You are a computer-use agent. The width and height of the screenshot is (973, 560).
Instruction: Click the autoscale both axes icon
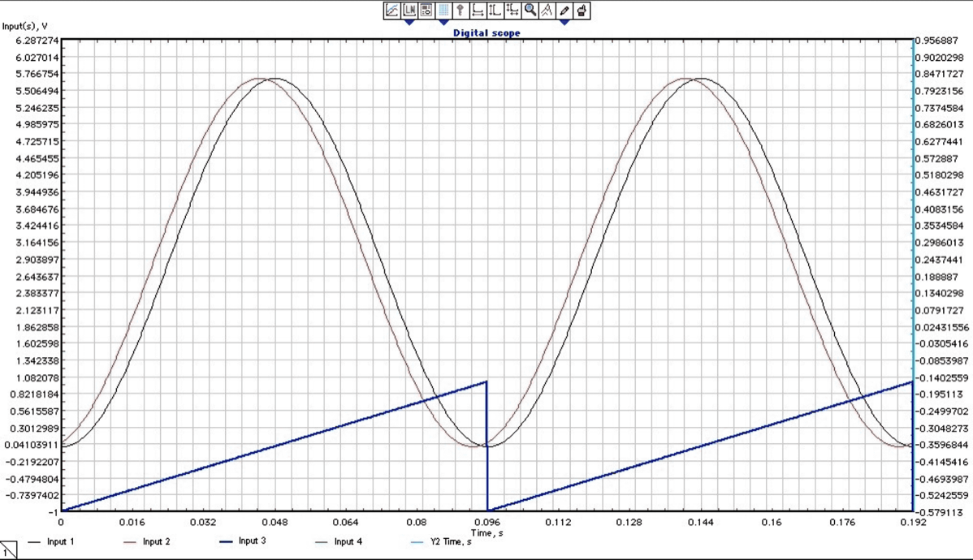[512, 11]
